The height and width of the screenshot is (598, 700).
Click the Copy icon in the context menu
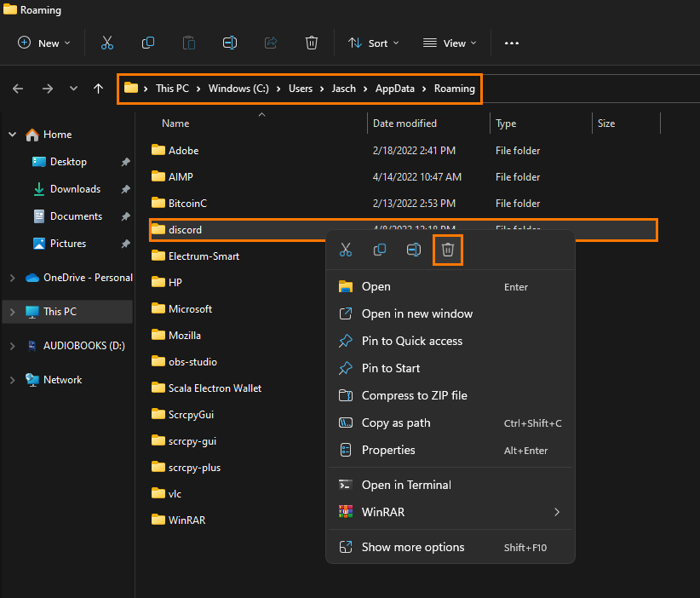pyautogui.click(x=380, y=250)
